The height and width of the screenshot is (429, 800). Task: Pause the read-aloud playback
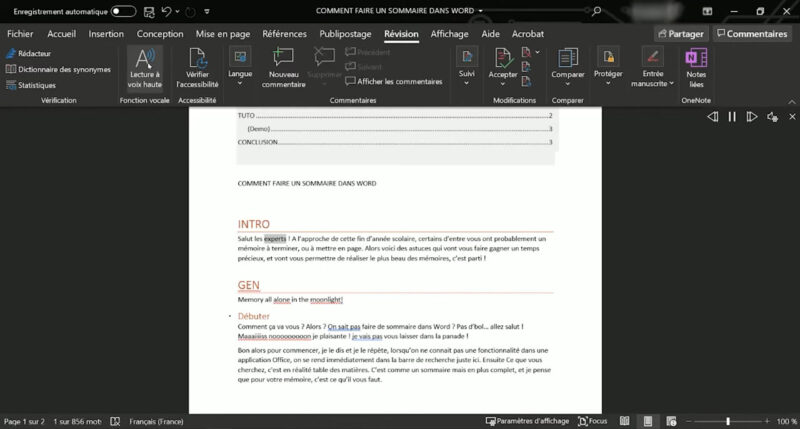pos(731,117)
